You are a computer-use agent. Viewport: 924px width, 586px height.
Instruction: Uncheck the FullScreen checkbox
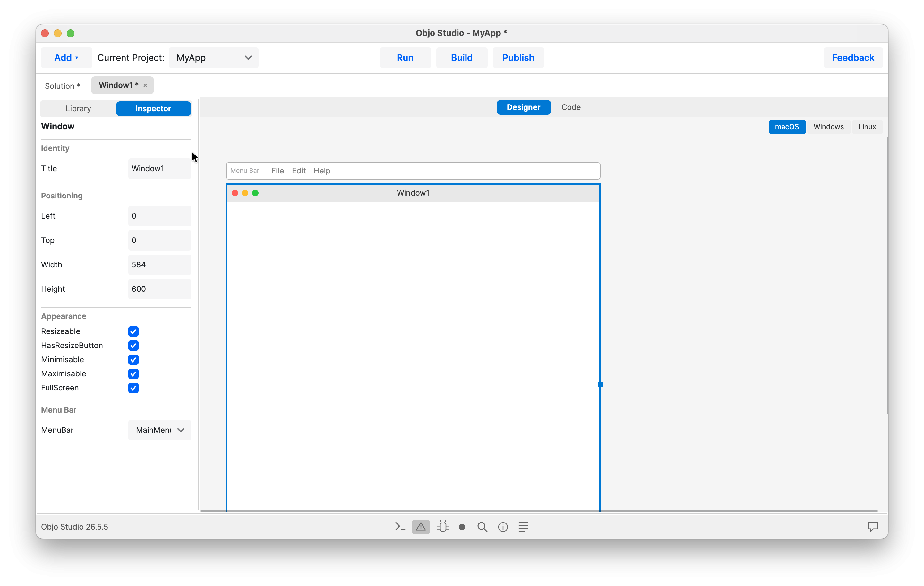133,388
